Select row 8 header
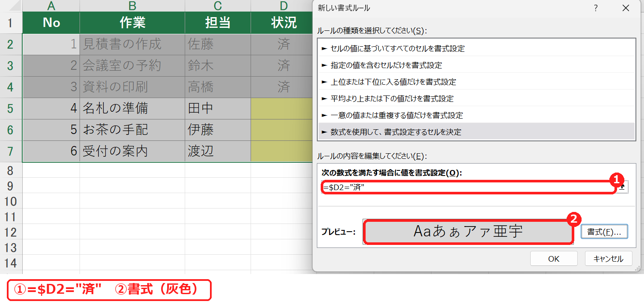Image resolution: width=644 pixels, height=304 pixels. click(11, 170)
